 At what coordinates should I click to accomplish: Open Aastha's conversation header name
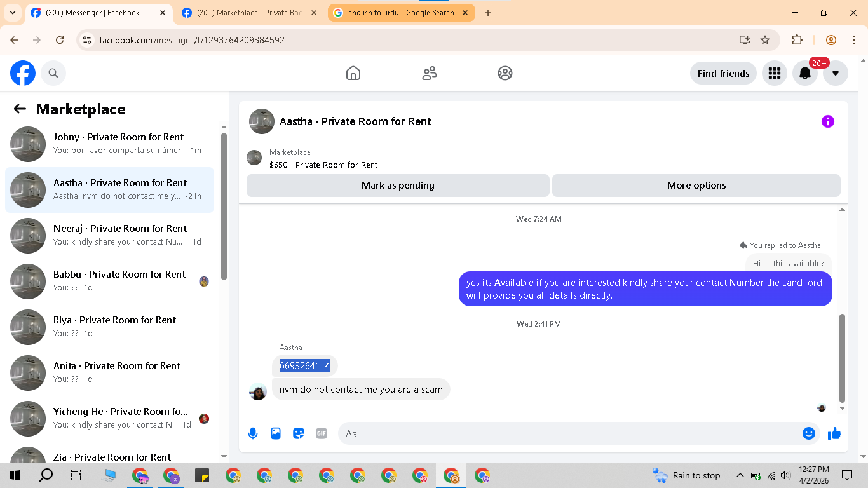click(x=355, y=121)
